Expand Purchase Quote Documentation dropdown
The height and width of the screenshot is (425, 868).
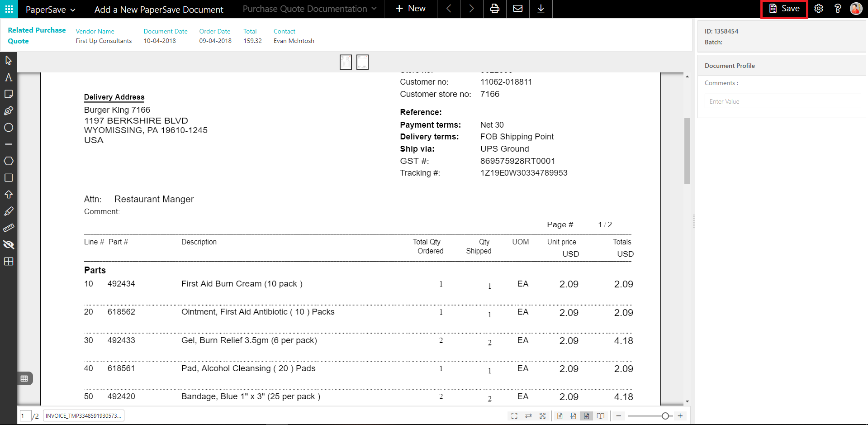[x=309, y=9]
